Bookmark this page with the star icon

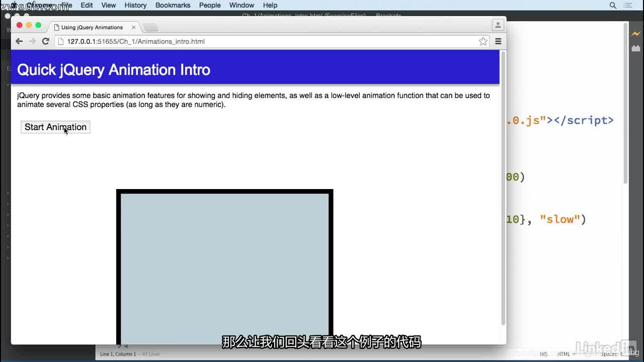tap(483, 41)
